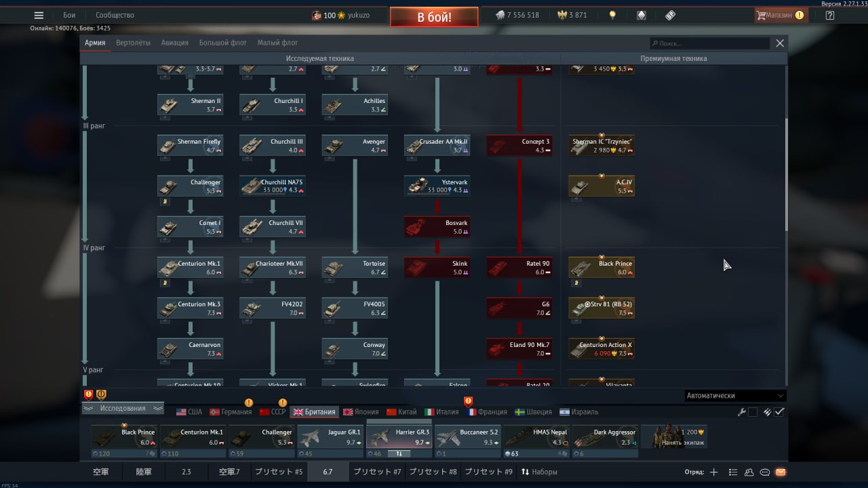Open the Бои menu
Image resolution: width=868 pixels, height=488 pixels.
pos(69,15)
